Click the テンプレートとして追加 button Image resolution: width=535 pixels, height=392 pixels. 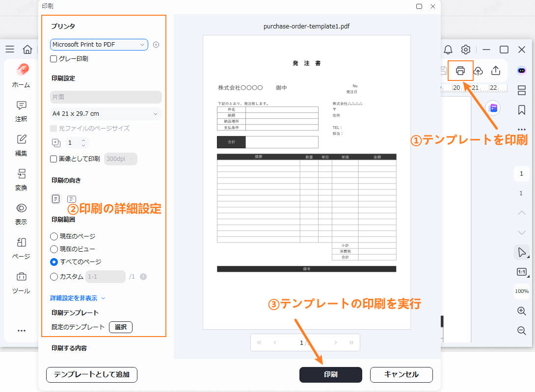91,374
